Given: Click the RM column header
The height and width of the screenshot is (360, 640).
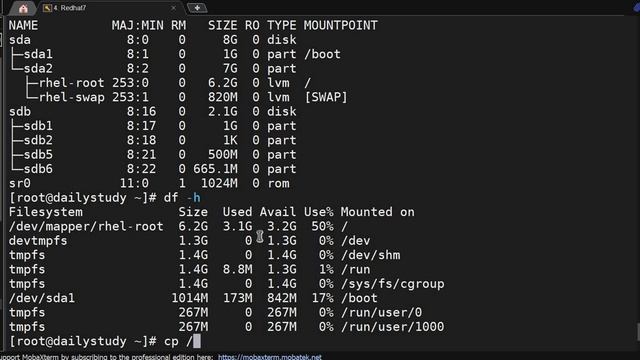Looking at the screenshot, I should [178, 25].
